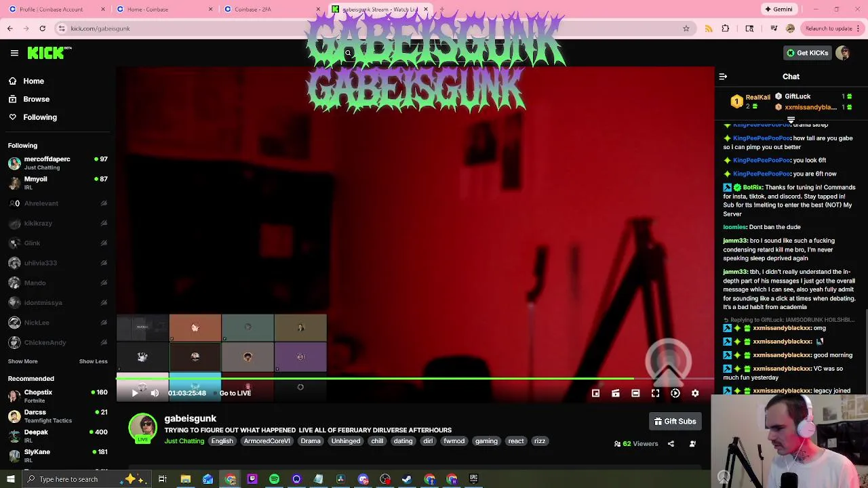Open Spotify from the taskbar

pyautogui.click(x=274, y=479)
